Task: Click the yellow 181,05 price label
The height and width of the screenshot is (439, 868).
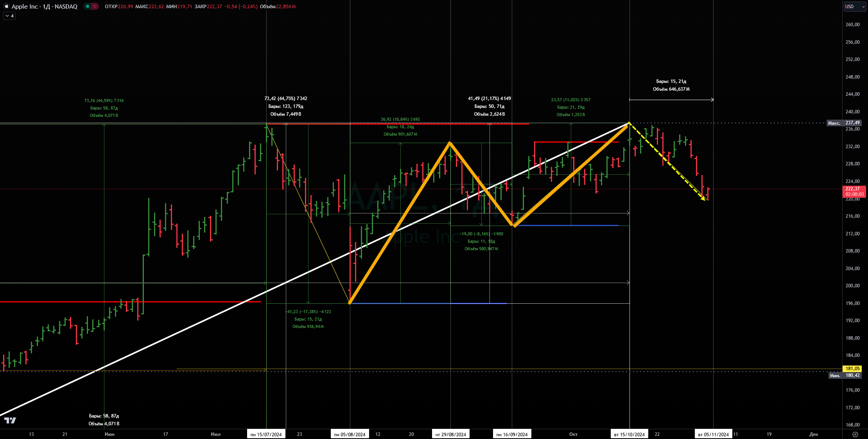Action: coord(852,369)
